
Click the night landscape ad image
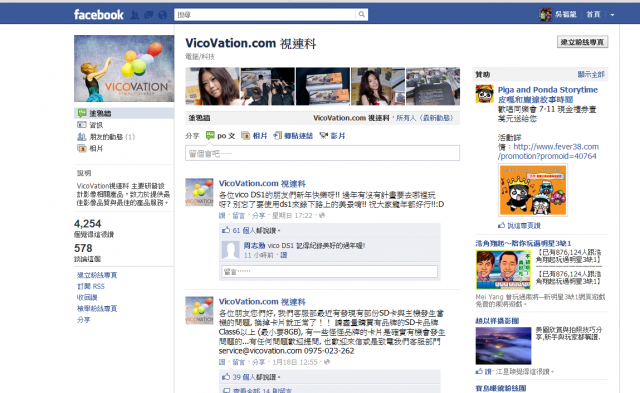tap(503, 346)
